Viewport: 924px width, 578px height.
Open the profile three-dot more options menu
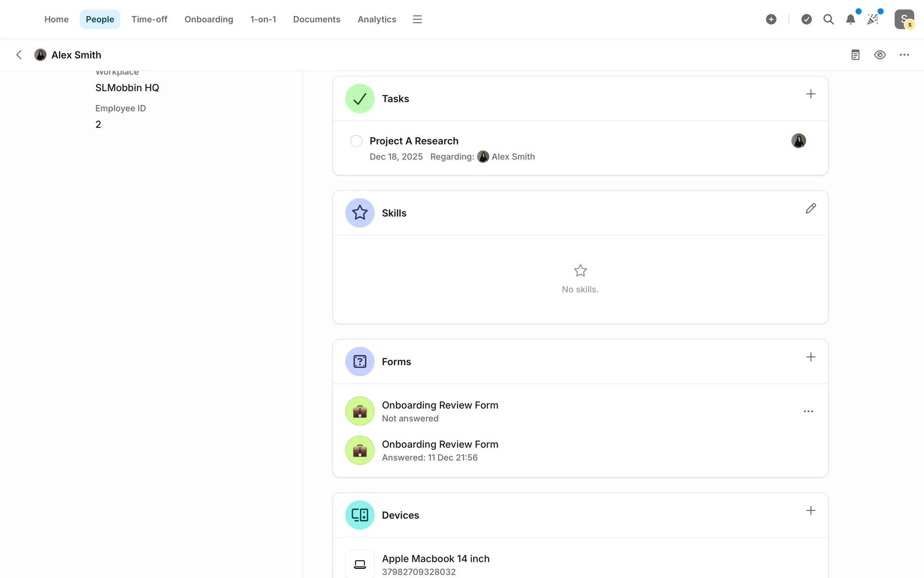click(904, 55)
